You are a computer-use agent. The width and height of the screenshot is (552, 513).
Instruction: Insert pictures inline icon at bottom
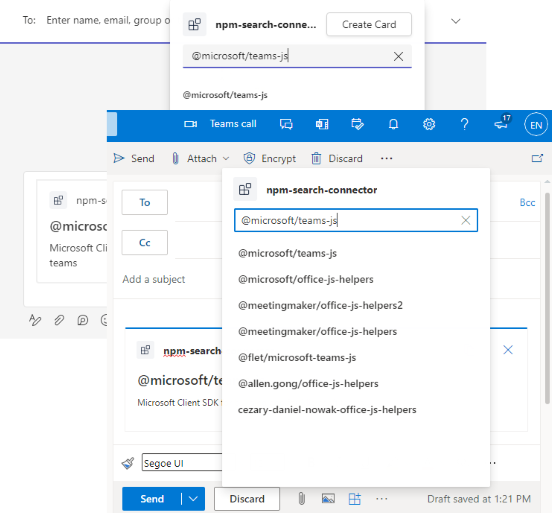point(328,499)
